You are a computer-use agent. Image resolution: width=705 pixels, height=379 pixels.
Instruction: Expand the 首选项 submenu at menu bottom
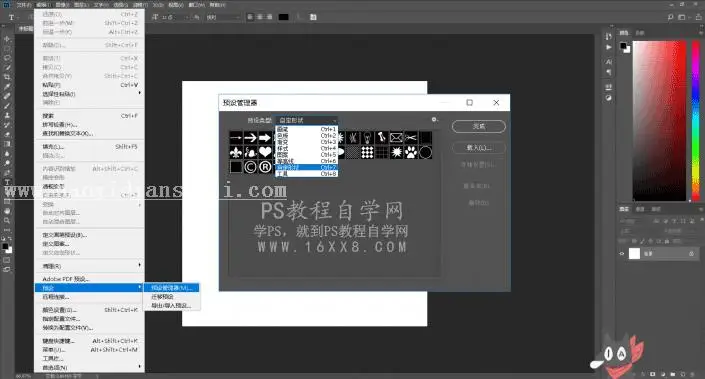(89, 367)
